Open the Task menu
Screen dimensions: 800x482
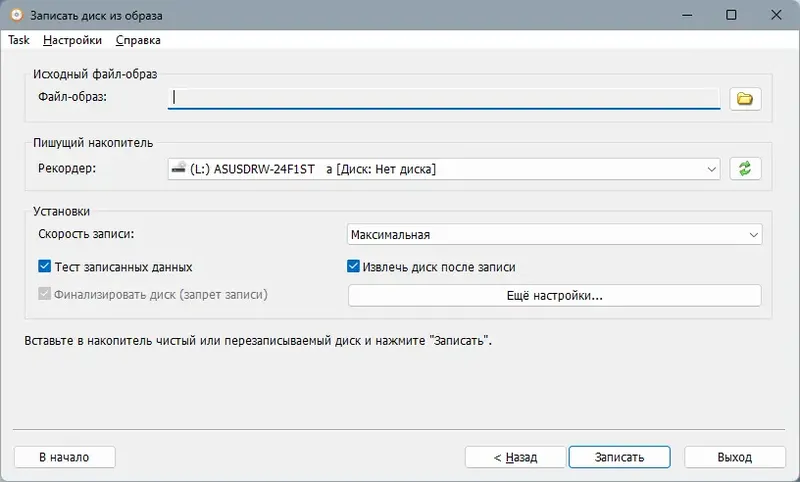coord(19,40)
